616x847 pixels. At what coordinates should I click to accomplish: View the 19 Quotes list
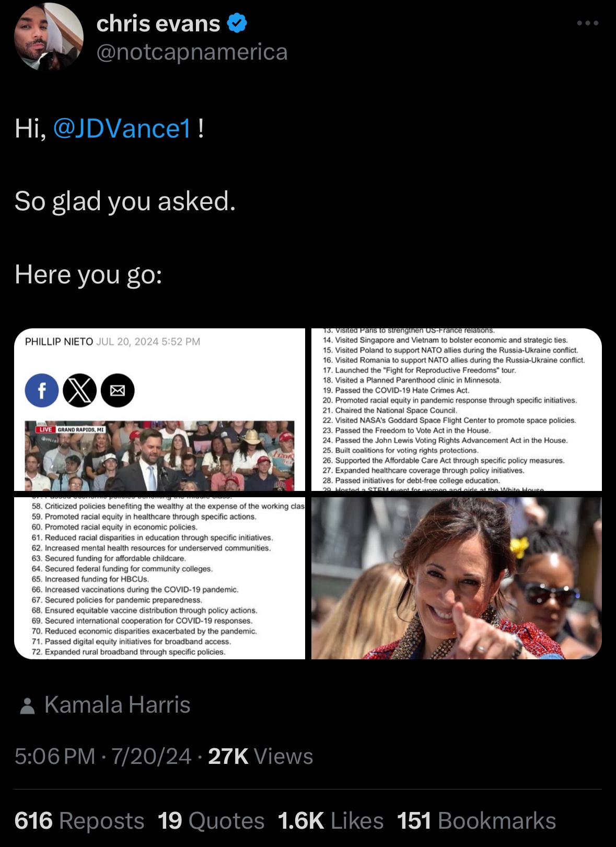pyautogui.click(x=211, y=821)
